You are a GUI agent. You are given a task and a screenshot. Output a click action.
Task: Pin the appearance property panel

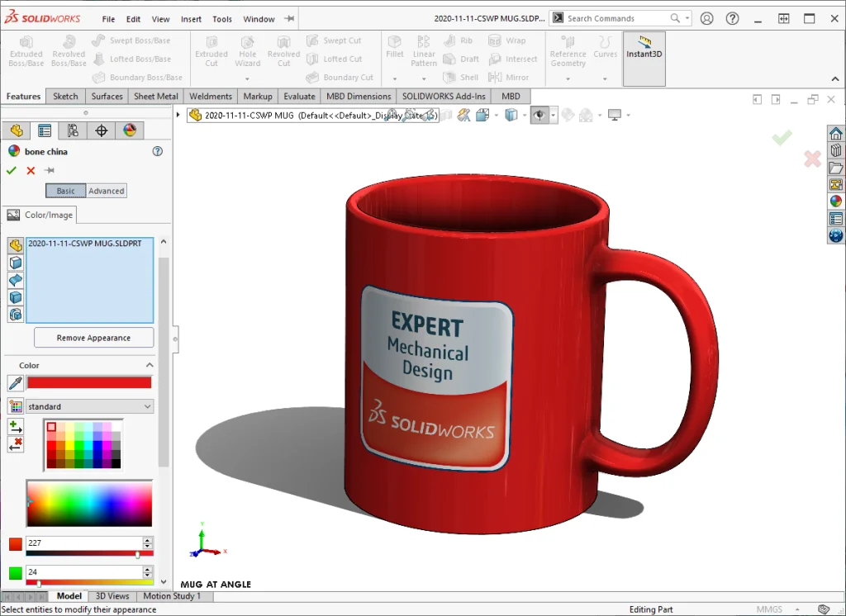pyautogui.click(x=50, y=170)
